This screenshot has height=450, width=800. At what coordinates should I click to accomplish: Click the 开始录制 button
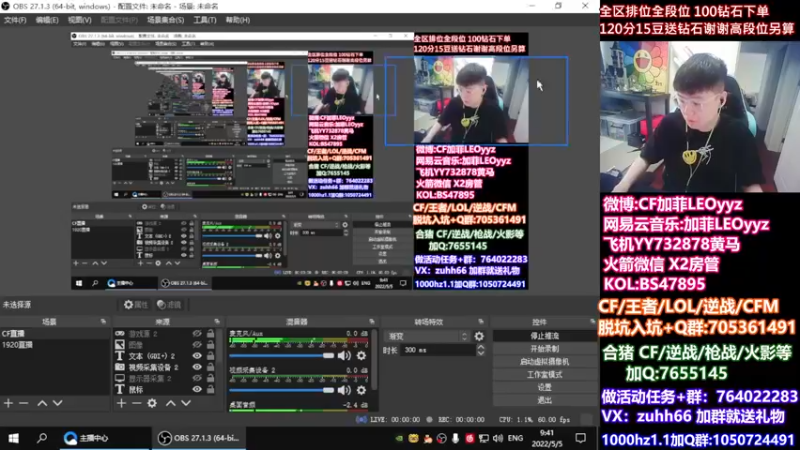click(x=544, y=349)
